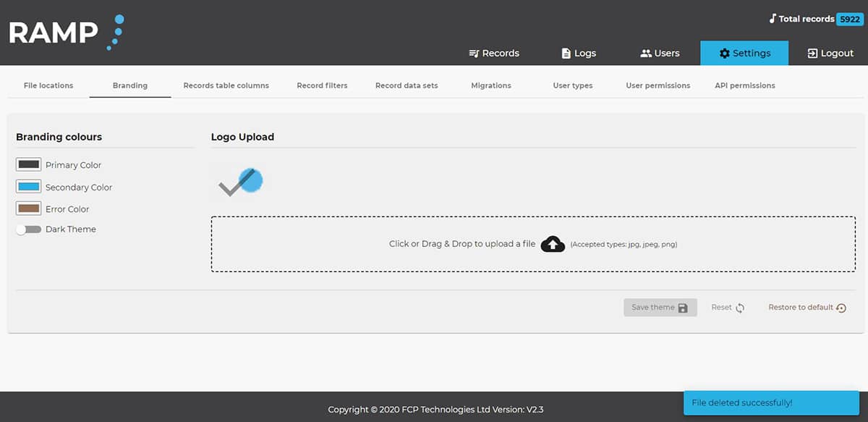Click the Restore to default clock icon
Image resolution: width=868 pixels, height=422 pixels.
(x=841, y=308)
